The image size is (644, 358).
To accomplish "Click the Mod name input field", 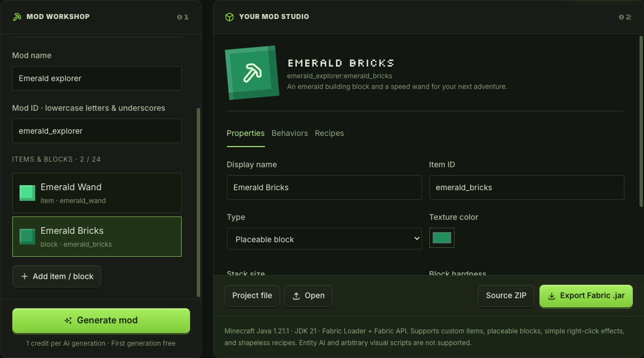I will [97, 78].
